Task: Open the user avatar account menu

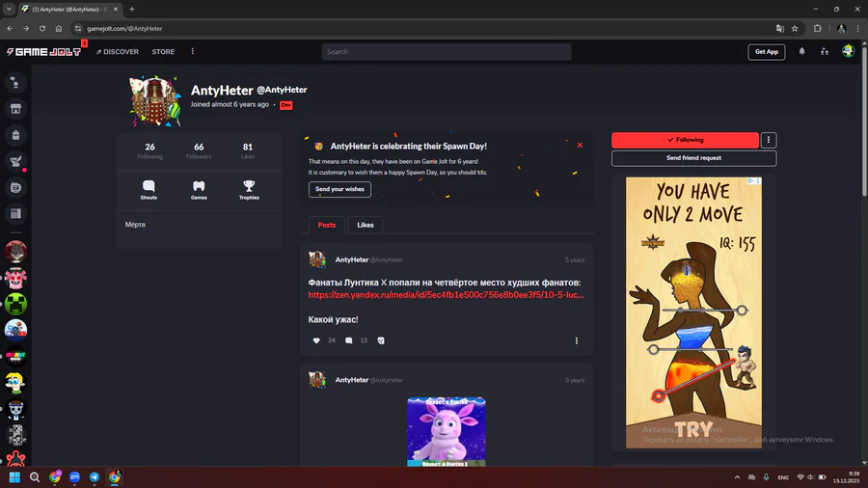Action: (848, 51)
